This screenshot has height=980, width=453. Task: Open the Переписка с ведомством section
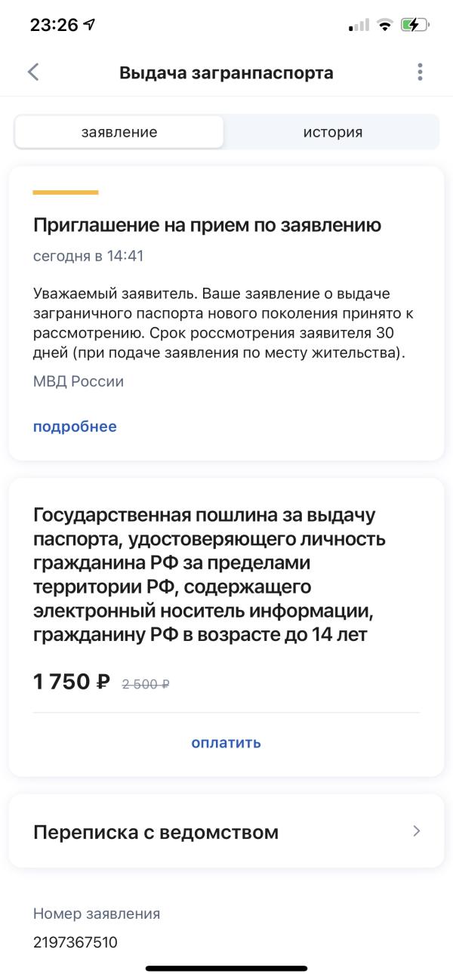tap(156, 831)
